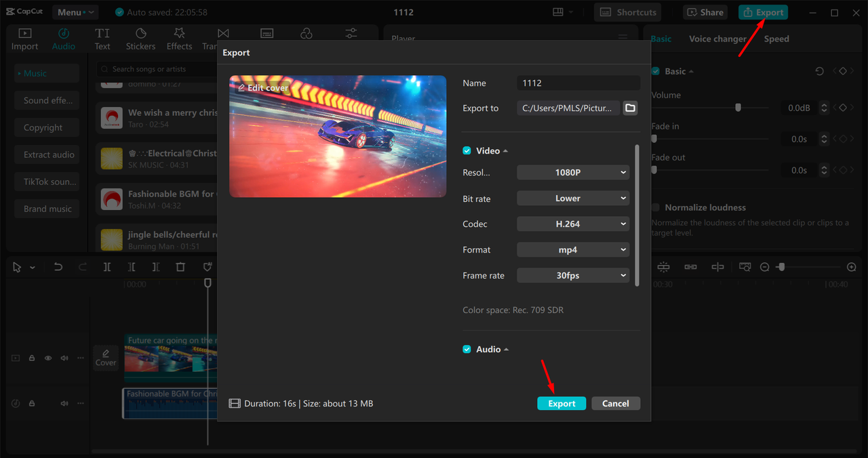Click the timeline zoom in magnifier
Screen dimensions: 868x458
pos(852,267)
